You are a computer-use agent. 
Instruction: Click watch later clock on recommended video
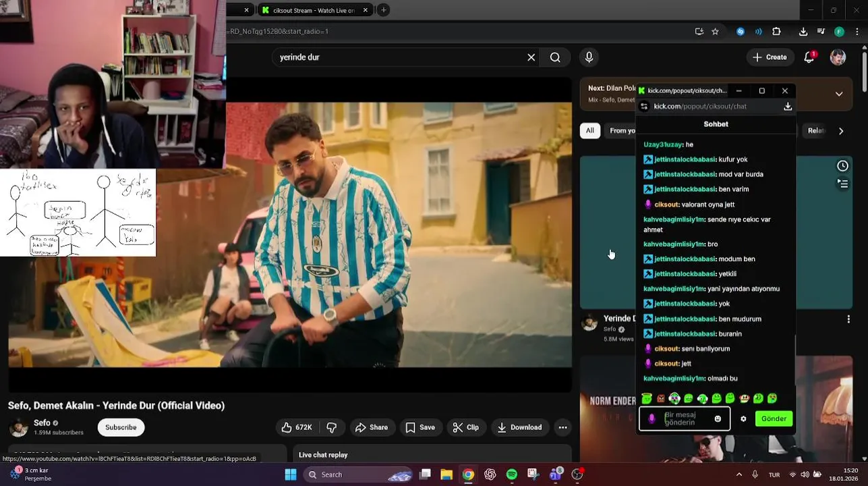[842, 166]
